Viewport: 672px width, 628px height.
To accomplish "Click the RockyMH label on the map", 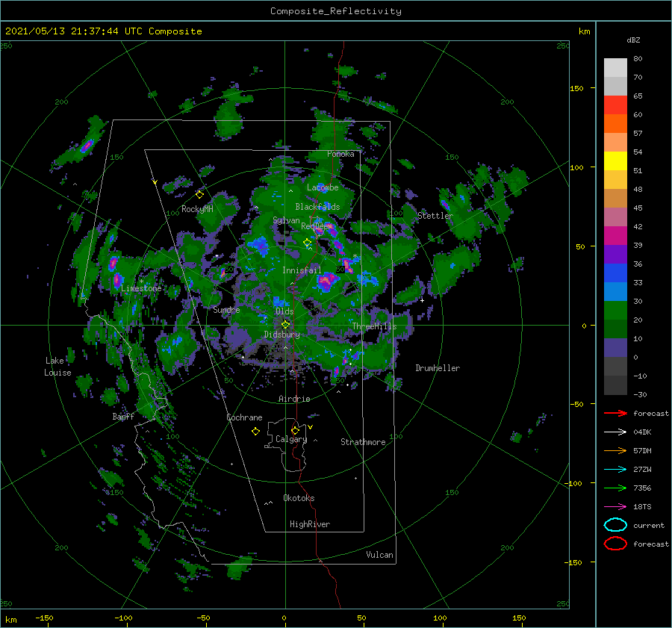I will point(197,209).
